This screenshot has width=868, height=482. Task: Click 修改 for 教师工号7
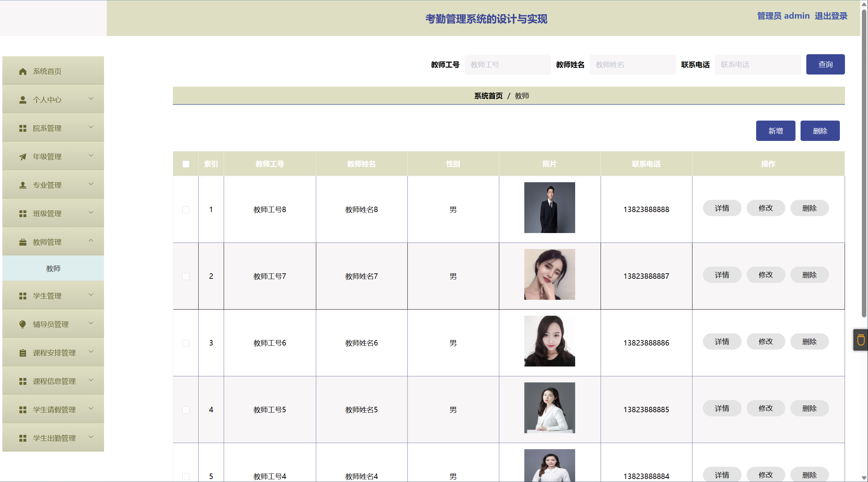766,275
